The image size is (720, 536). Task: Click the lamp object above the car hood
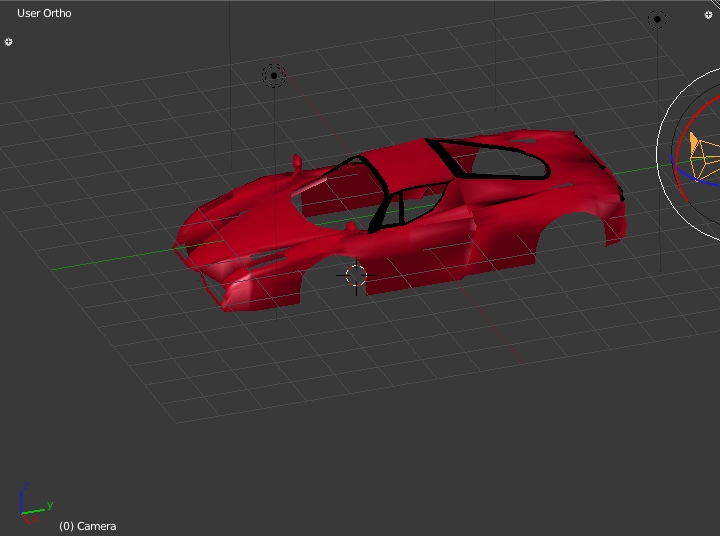[274, 76]
